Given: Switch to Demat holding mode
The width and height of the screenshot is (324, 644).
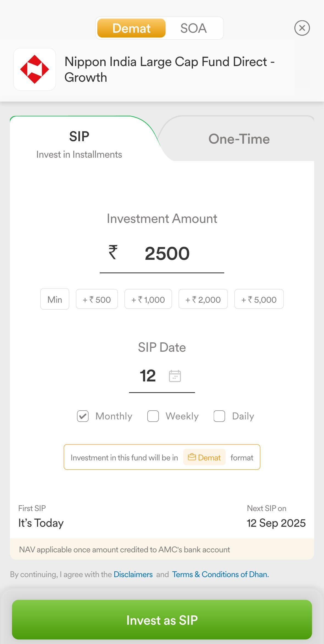Looking at the screenshot, I should [131, 28].
